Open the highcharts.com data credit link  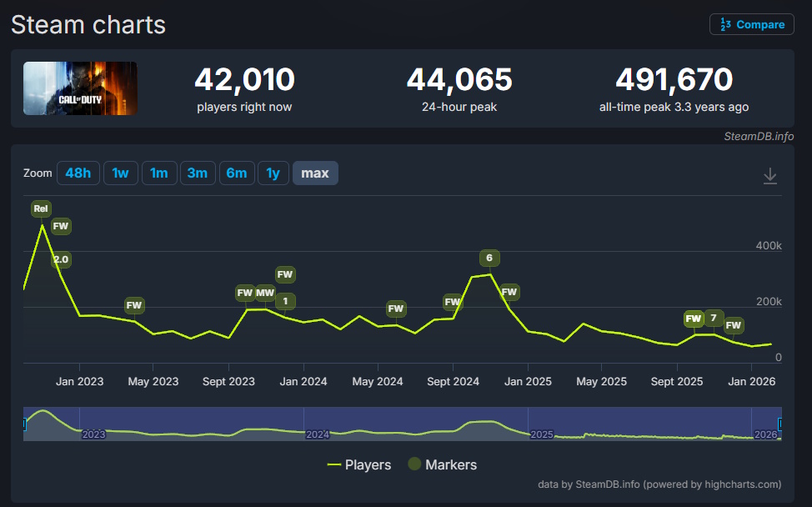point(659,484)
